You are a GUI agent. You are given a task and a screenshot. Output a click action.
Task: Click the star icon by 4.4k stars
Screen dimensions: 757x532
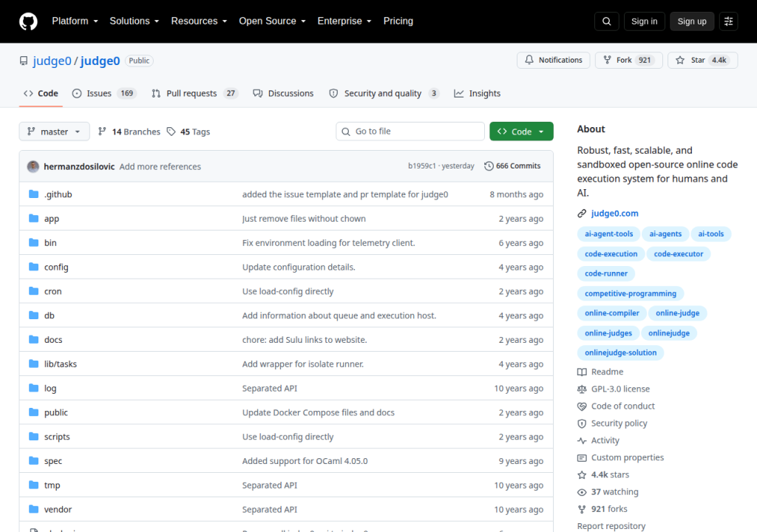(582, 475)
